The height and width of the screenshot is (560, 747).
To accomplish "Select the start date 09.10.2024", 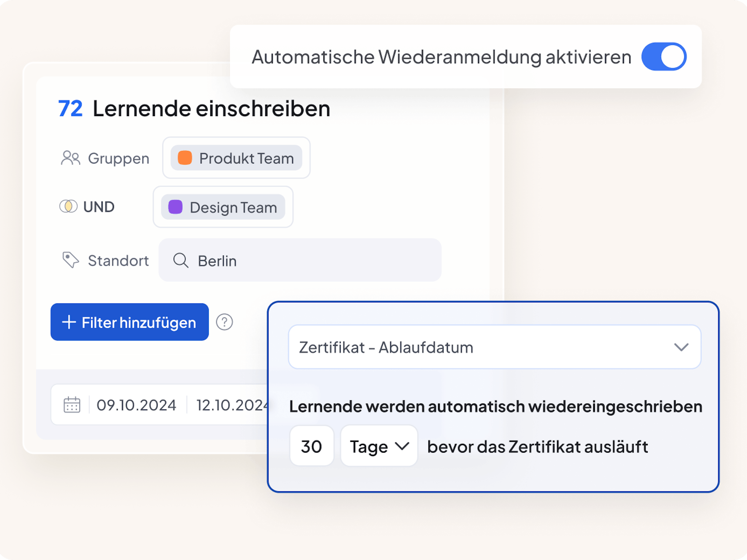I will [136, 405].
